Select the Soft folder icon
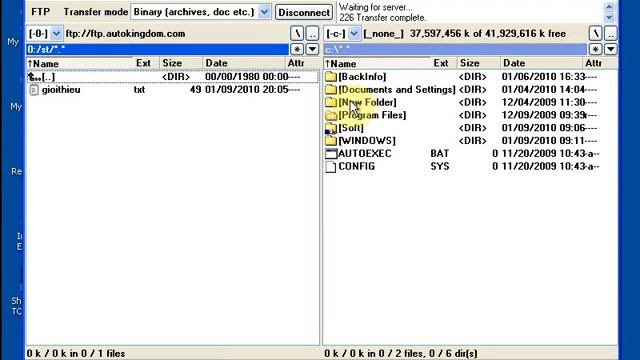Image resolution: width=640 pixels, height=360 pixels. (x=331, y=128)
